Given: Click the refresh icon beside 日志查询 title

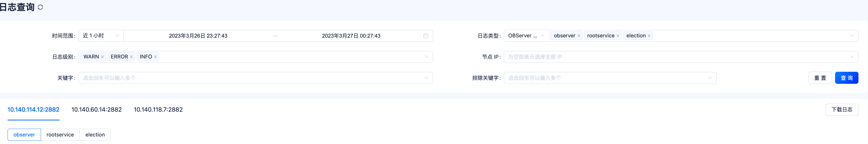Looking at the screenshot, I should tap(40, 7).
